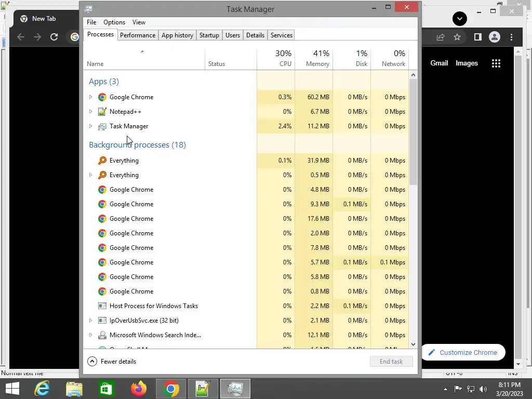Sort by the Status column header

pos(231,59)
